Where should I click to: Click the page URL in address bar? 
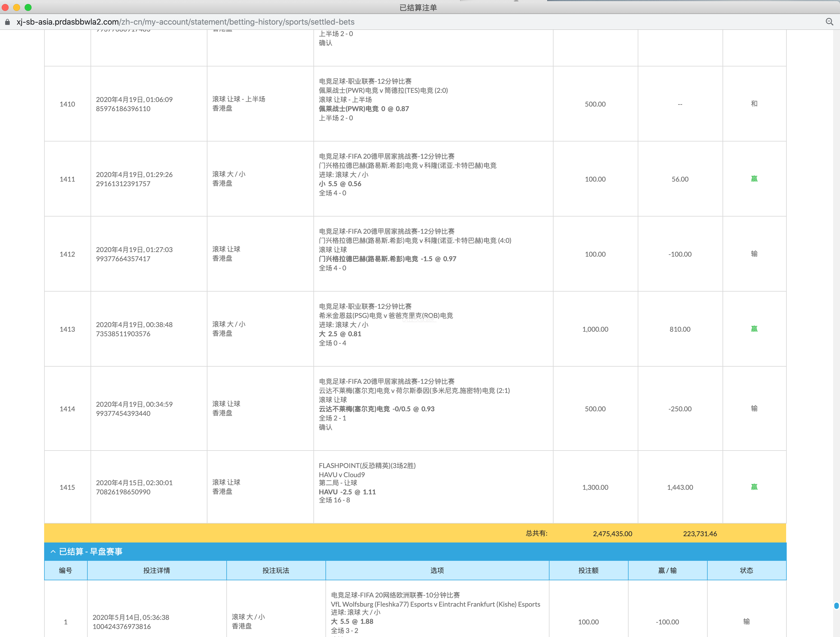185,22
